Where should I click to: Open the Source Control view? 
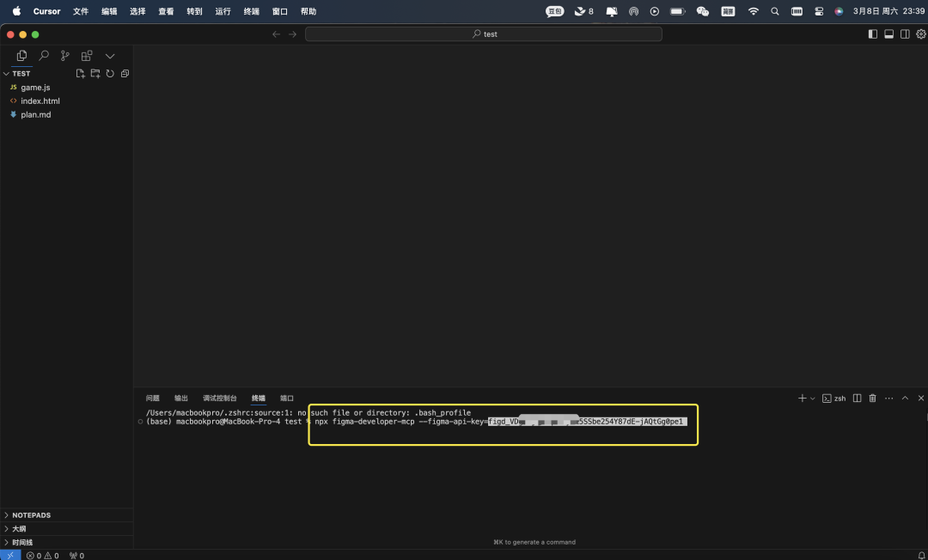pyautogui.click(x=65, y=56)
